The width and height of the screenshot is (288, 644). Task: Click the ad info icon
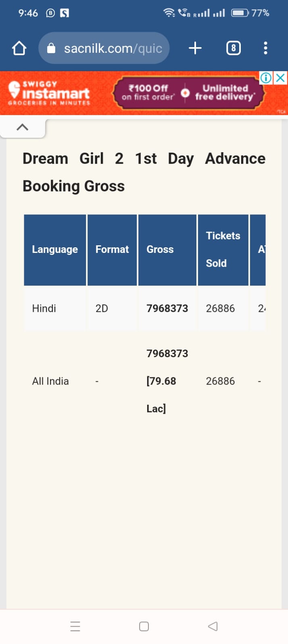click(266, 78)
